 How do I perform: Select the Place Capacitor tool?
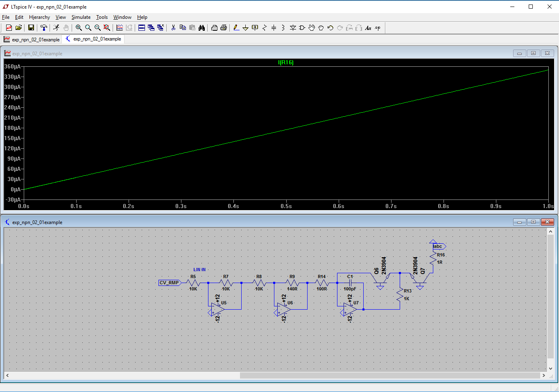tap(274, 28)
